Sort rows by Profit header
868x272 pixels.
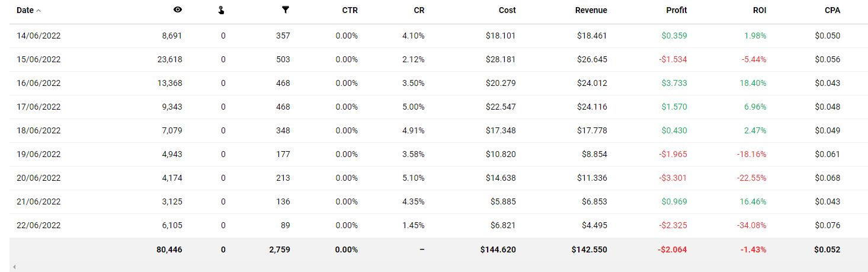coord(677,10)
